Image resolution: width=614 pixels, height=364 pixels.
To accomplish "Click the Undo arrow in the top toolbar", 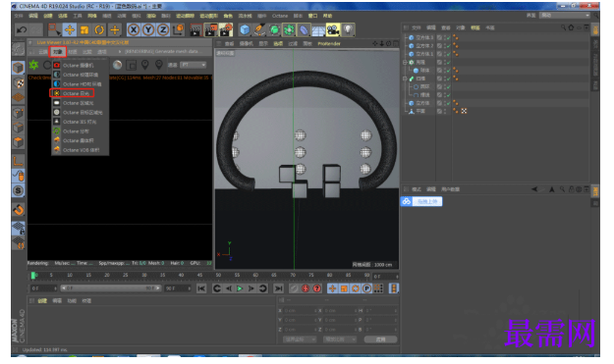I will click(x=22, y=29).
